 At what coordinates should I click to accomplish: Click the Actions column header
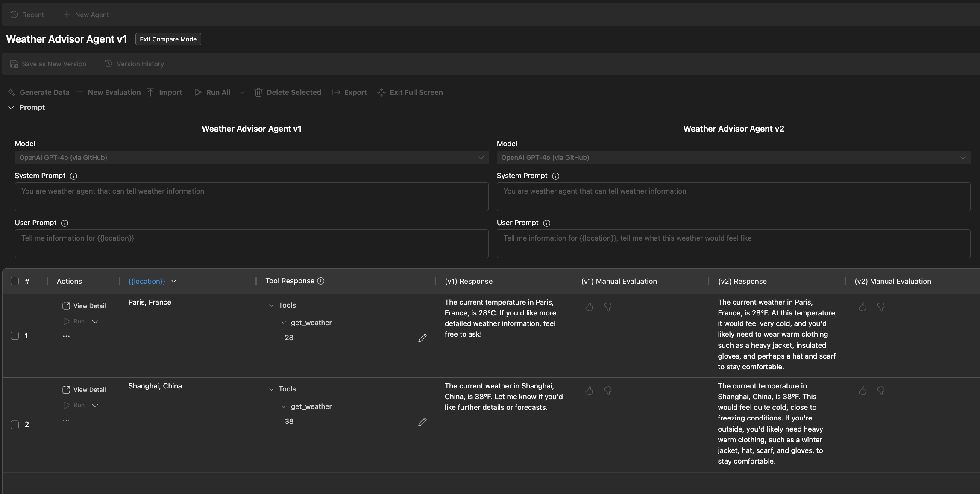pyautogui.click(x=69, y=281)
